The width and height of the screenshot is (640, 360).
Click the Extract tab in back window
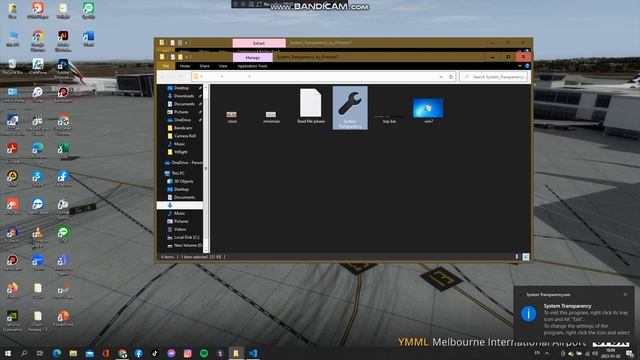[x=259, y=43]
